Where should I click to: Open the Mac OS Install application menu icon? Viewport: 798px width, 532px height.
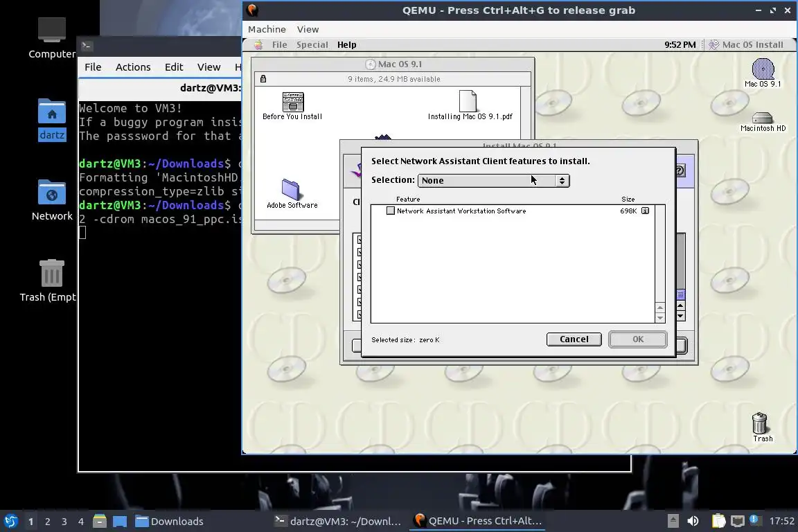tap(714, 45)
